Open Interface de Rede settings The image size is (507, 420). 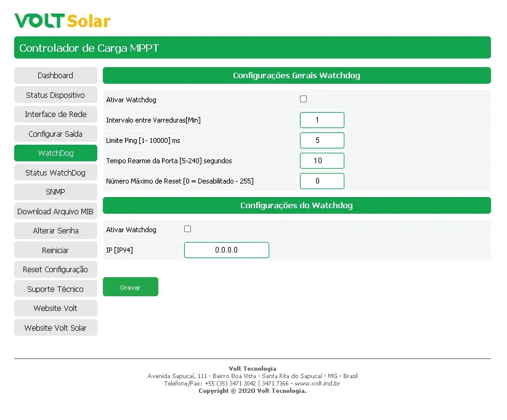point(55,114)
